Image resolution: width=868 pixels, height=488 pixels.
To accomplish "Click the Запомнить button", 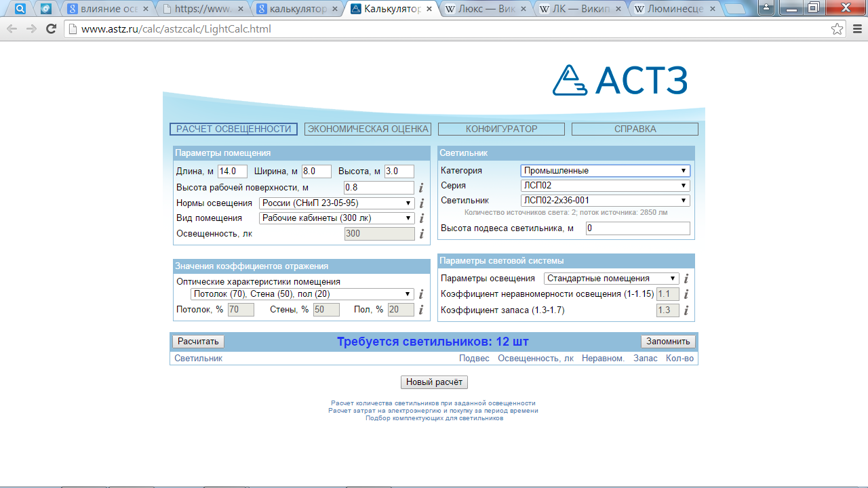I will (x=668, y=342).
